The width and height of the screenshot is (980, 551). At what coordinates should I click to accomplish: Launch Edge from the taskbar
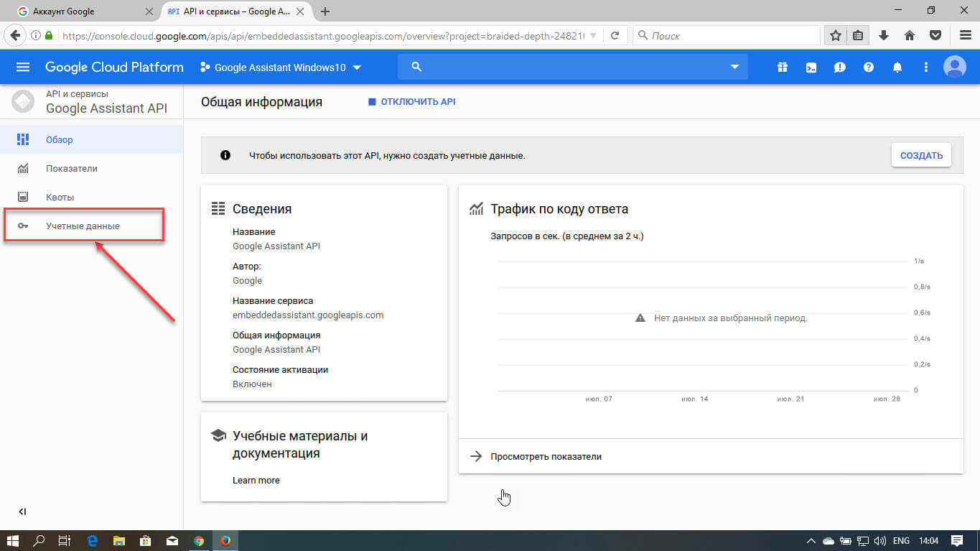92,540
